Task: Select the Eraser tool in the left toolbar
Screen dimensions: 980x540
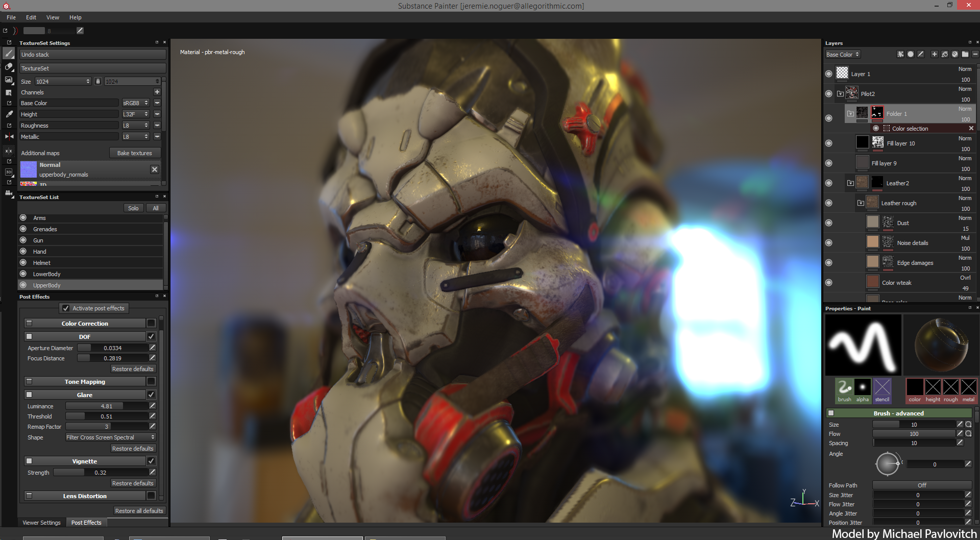Action: [x=9, y=67]
